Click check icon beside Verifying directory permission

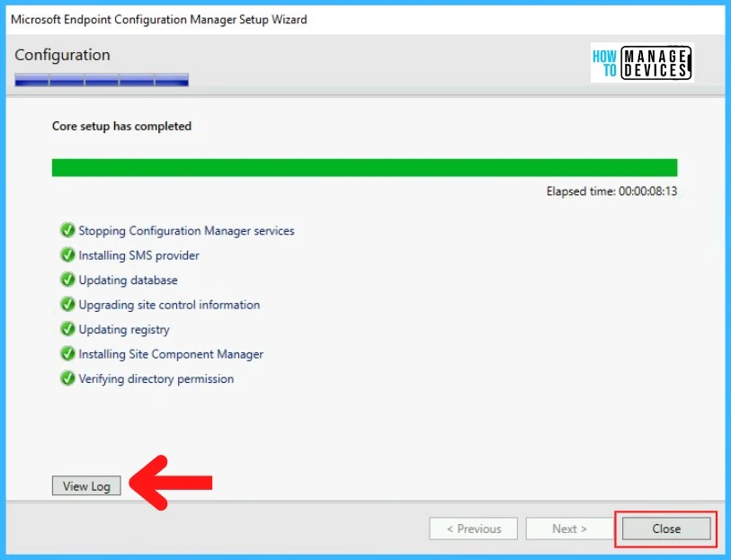click(67, 378)
